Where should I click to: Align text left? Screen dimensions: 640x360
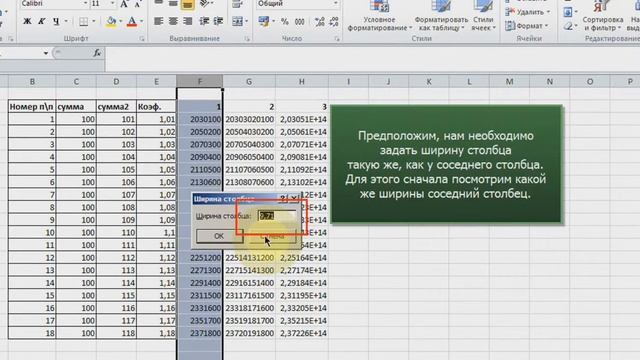159,21
